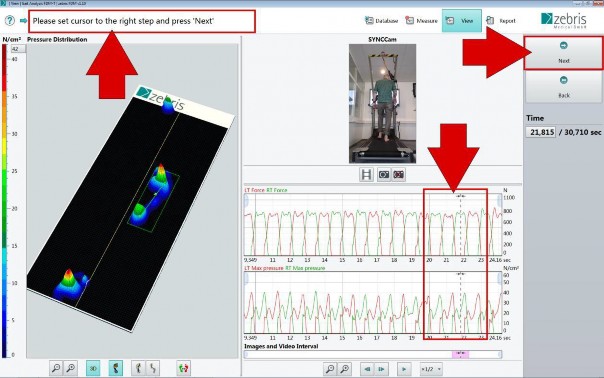Click the 'RT Force' legend label
The image size is (604, 378).
tap(277, 190)
